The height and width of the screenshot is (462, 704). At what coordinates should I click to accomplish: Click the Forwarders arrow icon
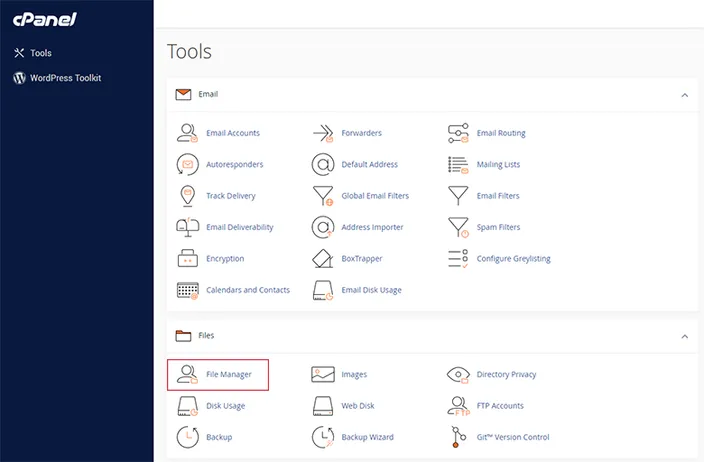tap(323, 133)
